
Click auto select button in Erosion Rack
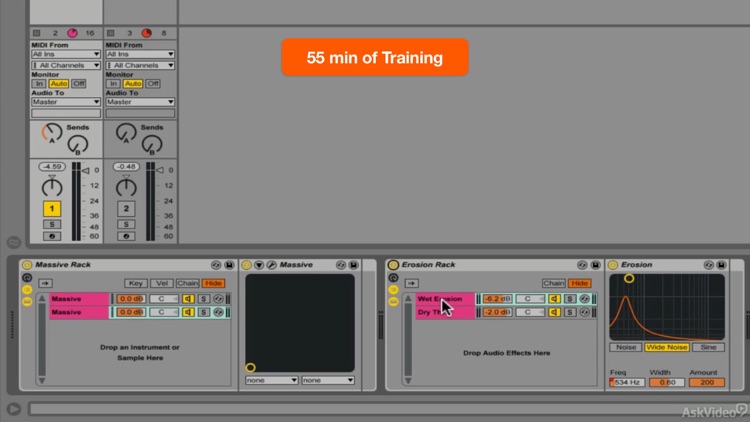pyautogui.click(x=411, y=283)
